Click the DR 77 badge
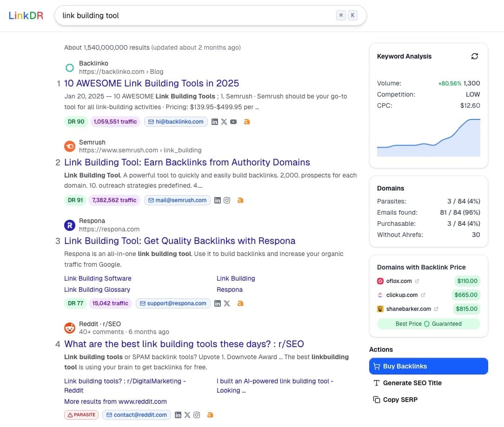 point(75,303)
